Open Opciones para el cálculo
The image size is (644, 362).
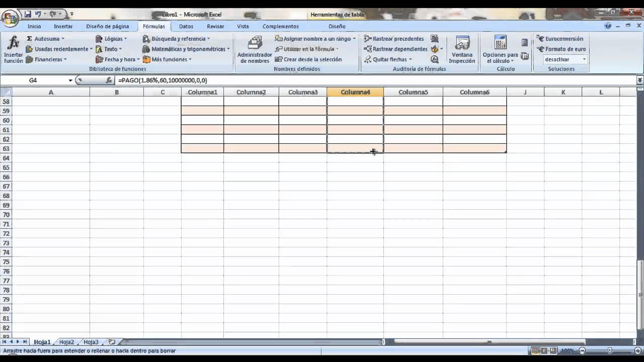pyautogui.click(x=500, y=50)
